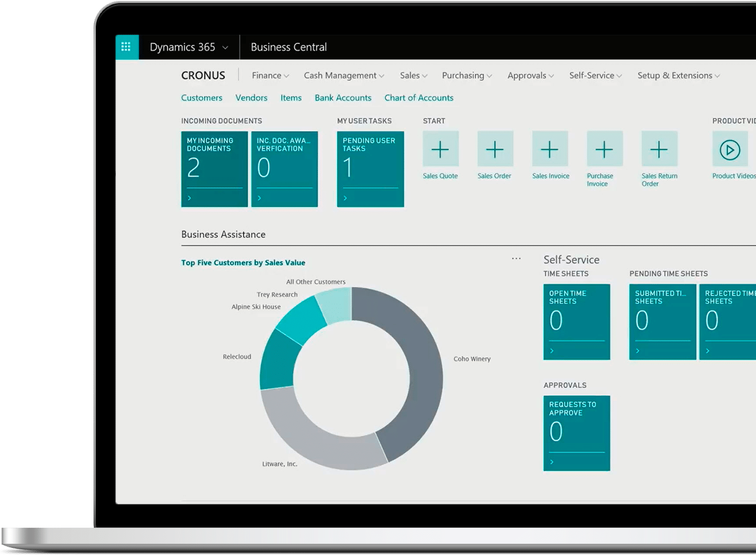The image size is (756, 555).
Task: Click the Purchase Invoice label text
Action: coord(600,180)
